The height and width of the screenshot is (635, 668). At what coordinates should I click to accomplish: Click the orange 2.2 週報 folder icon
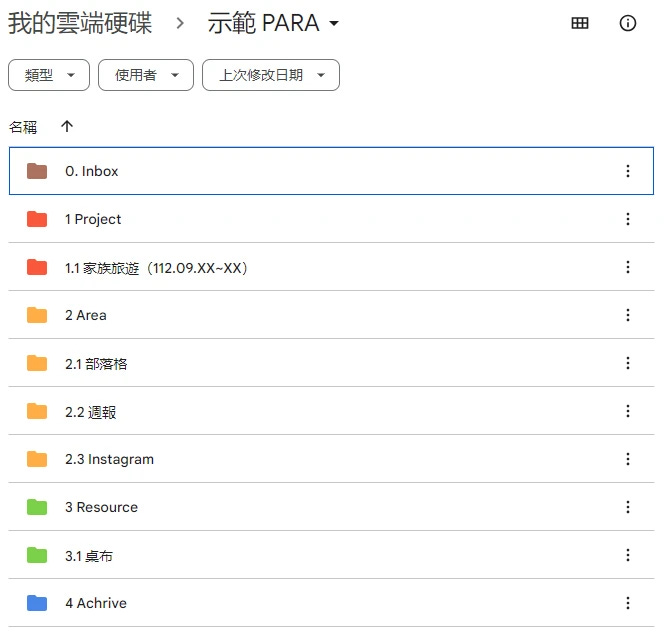tap(37, 411)
